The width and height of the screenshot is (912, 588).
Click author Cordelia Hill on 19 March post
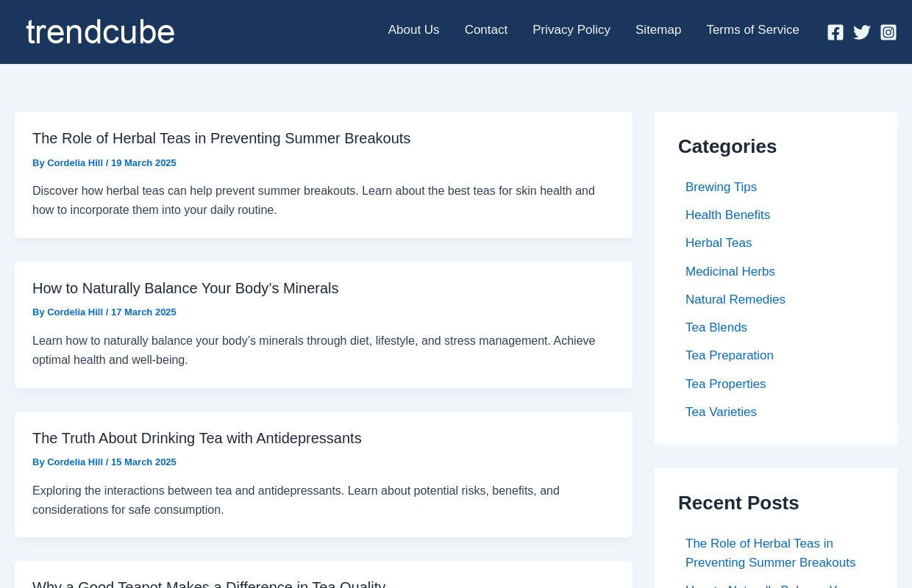(x=75, y=163)
